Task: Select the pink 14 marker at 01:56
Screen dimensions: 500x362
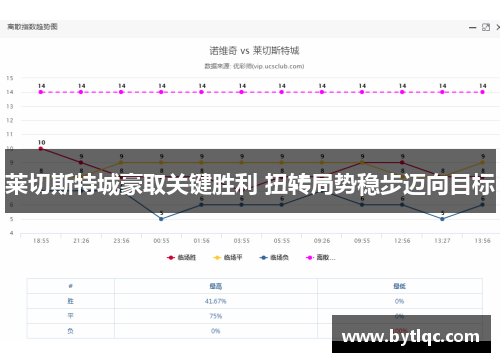Action: point(201,92)
